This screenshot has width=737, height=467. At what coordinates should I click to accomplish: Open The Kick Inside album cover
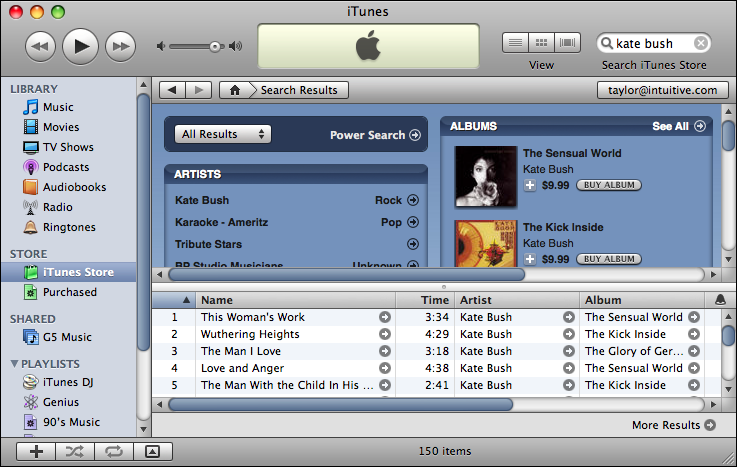(486, 243)
